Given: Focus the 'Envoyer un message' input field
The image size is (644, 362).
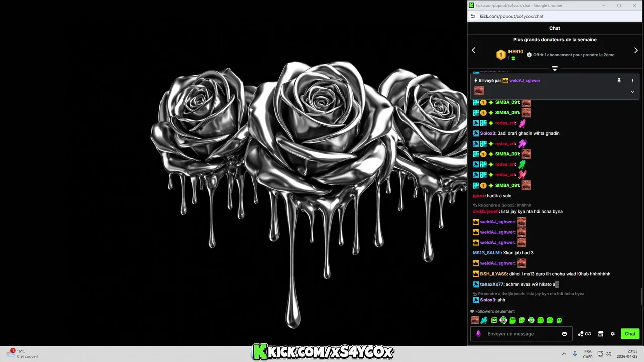Looking at the screenshot, I should (521, 334).
